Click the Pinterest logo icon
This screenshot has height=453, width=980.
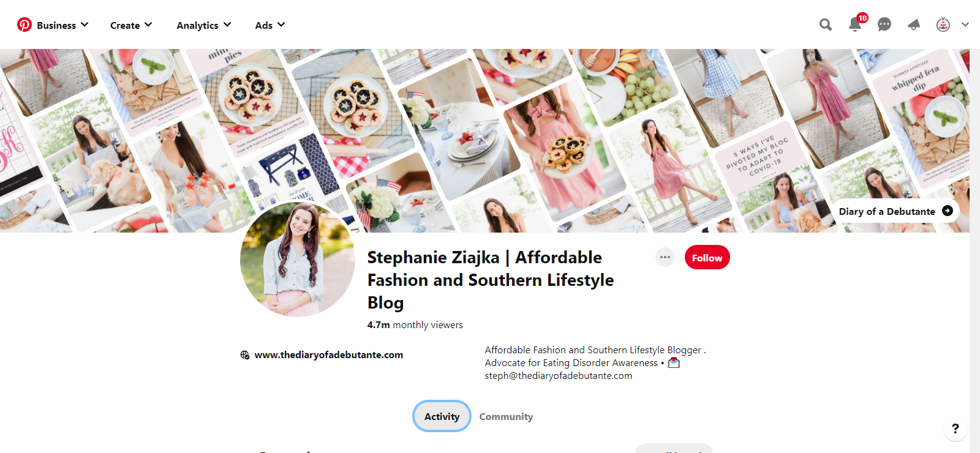click(x=24, y=24)
